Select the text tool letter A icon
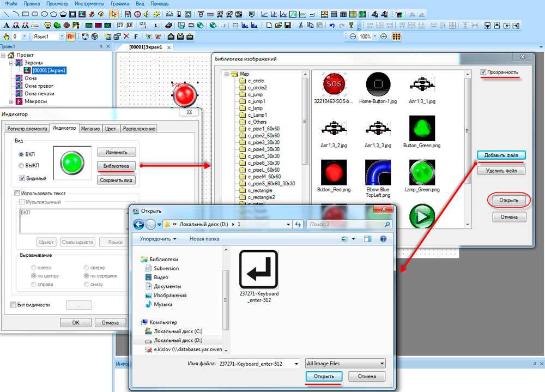 (x=7, y=25)
